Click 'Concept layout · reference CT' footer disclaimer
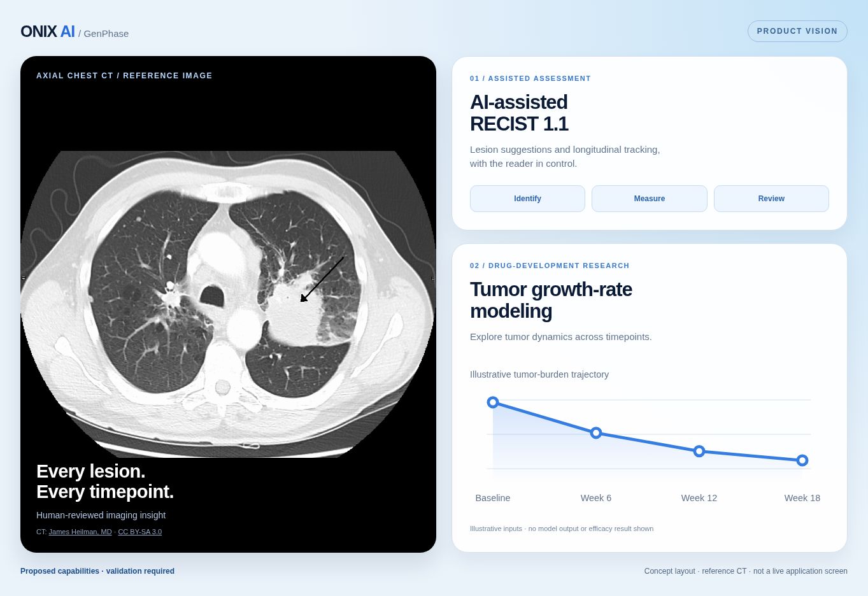Viewport: 868px width, 596px height. [695, 571]
